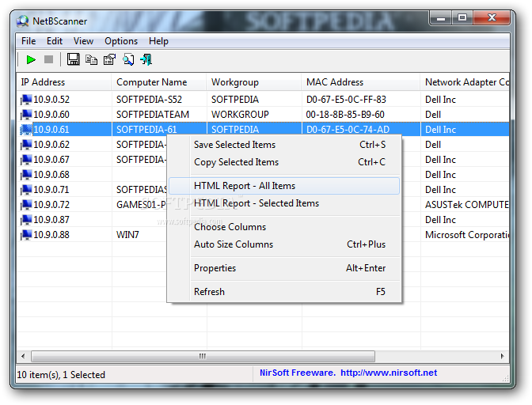Maximize the NetBScanner window
Image resolution: width=532 pixels, height=405 pixels.
(x=462, y=18)
